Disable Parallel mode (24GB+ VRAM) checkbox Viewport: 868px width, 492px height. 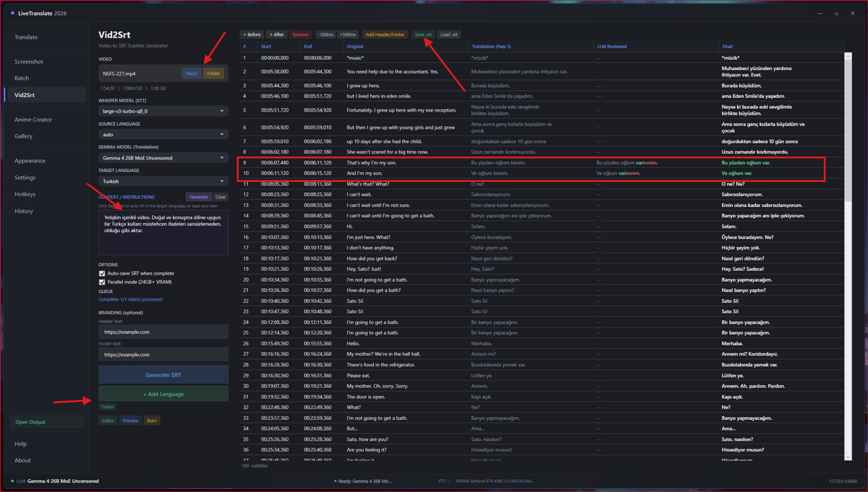point(102,282)
